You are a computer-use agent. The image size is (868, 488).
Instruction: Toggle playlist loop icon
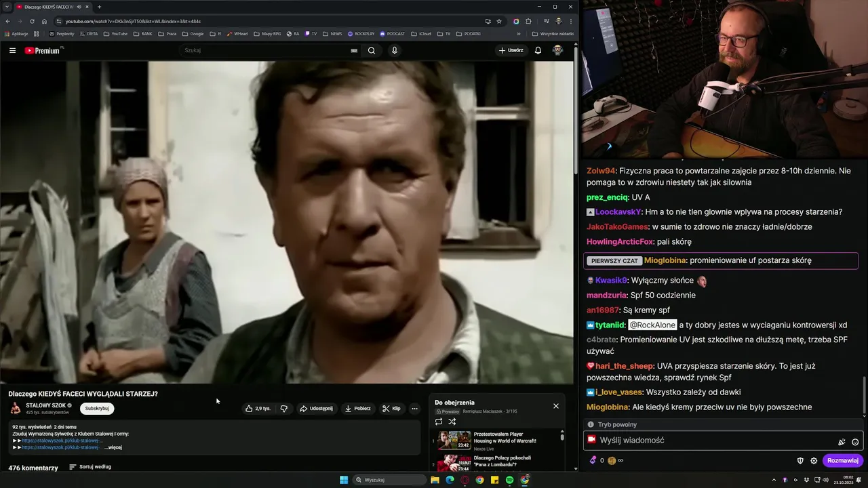[x=439, y=422]
